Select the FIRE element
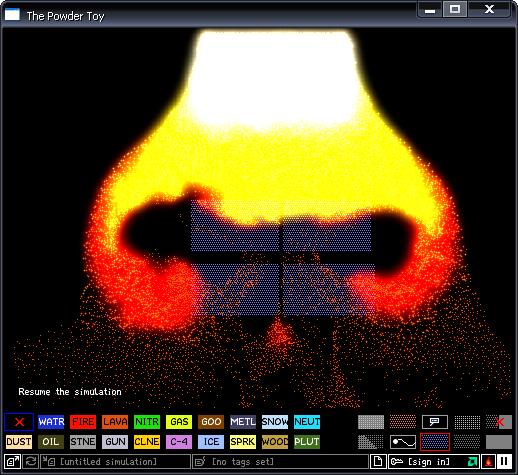 tap(83, 422)
